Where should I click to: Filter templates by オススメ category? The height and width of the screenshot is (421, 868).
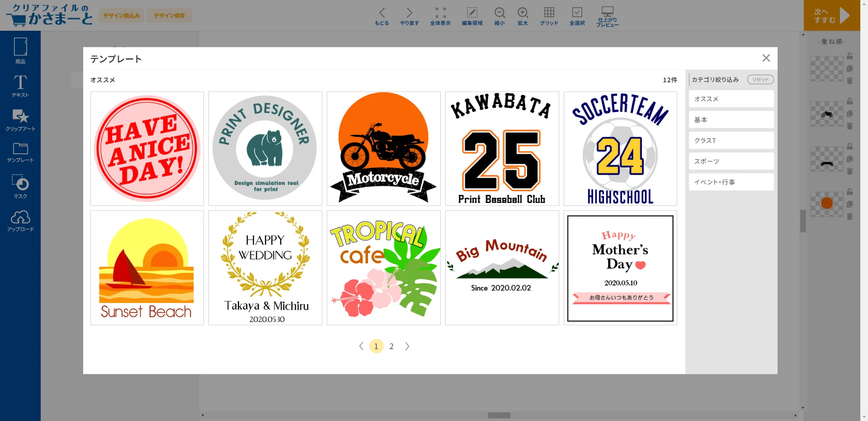(731, 99)
